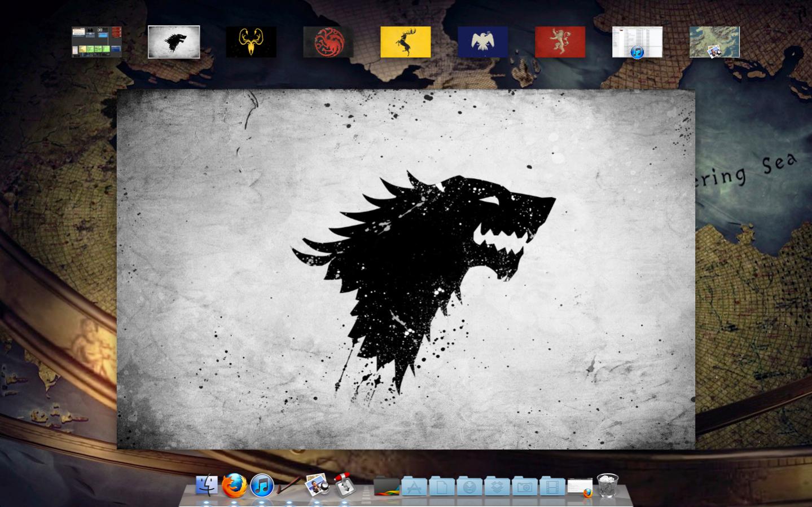
Task: Open the Trash in the Dock
Action: pos(607,486)
